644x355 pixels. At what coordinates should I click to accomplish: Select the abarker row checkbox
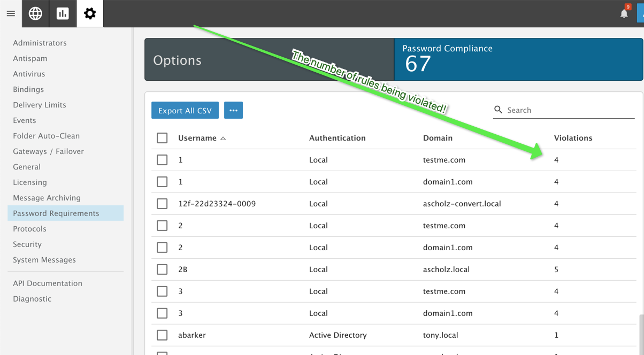pyautogui.click(x=162, y=335)
